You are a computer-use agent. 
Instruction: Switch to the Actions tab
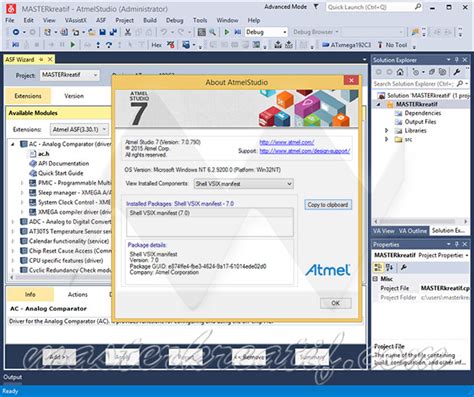click(x=78, y=294)
